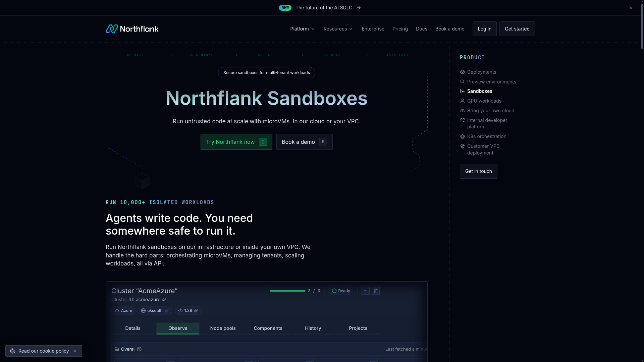Copy the 1.28 version value
The height and width of the screenshot is (362, 644).
196,311
